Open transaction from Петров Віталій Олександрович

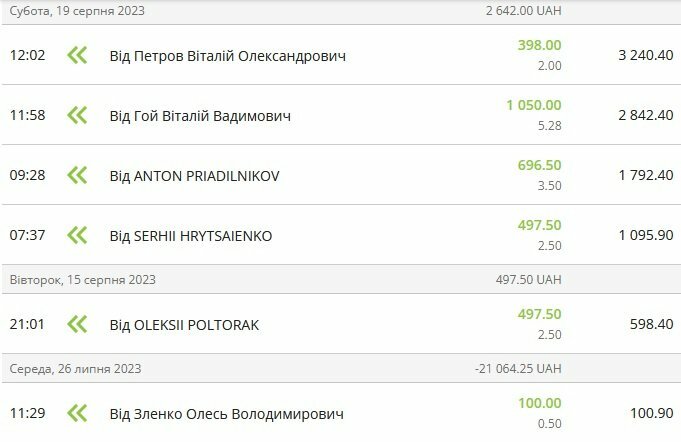(227, 56)
